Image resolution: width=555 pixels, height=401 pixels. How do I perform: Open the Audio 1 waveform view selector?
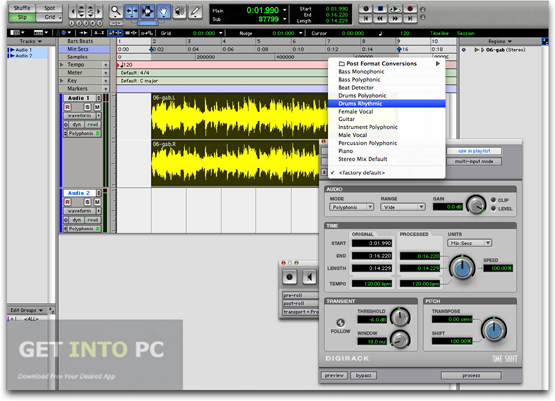coord(82,116)
